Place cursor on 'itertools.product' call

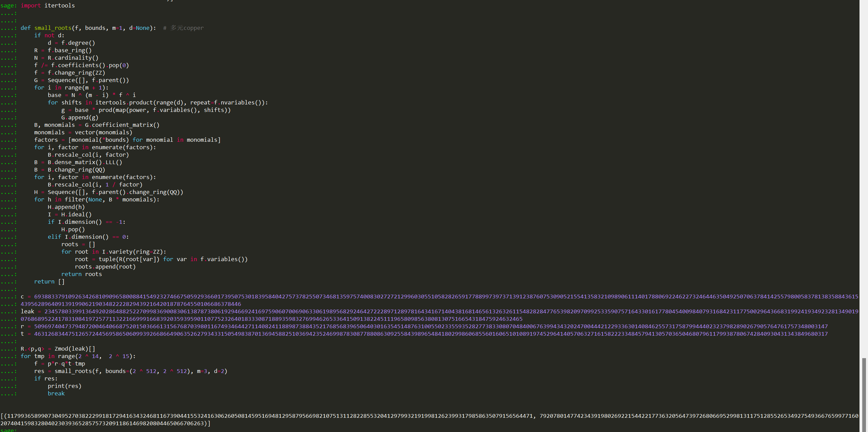tap(124, 102)
